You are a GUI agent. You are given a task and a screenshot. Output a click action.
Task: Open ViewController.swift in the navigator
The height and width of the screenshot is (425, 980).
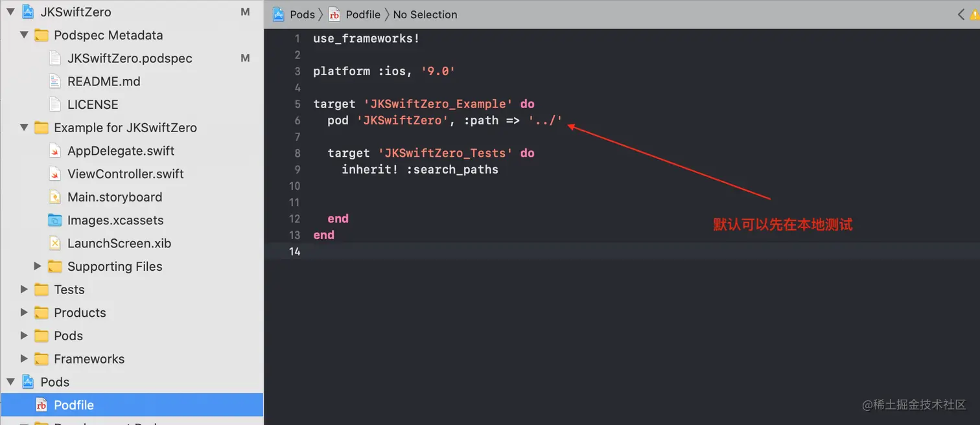(125, 174)
